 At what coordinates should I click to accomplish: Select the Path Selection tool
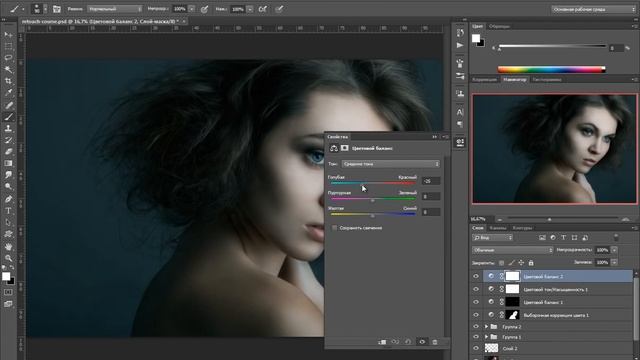click(8, 222)
